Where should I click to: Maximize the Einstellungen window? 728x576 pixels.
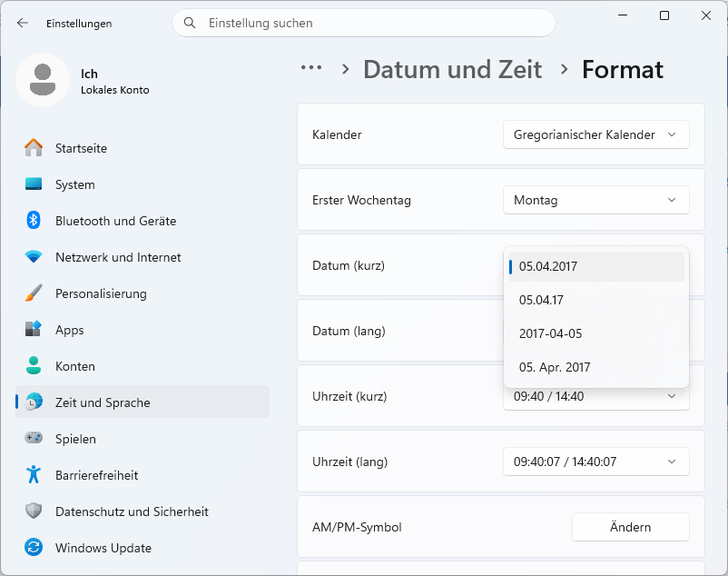(664, 15)
